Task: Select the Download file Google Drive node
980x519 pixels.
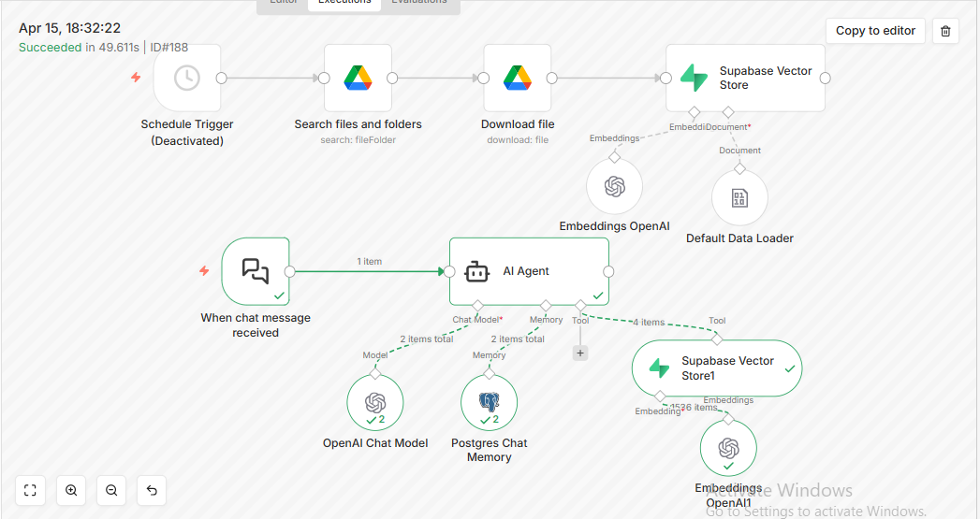Action: click(x=518, y=78)
